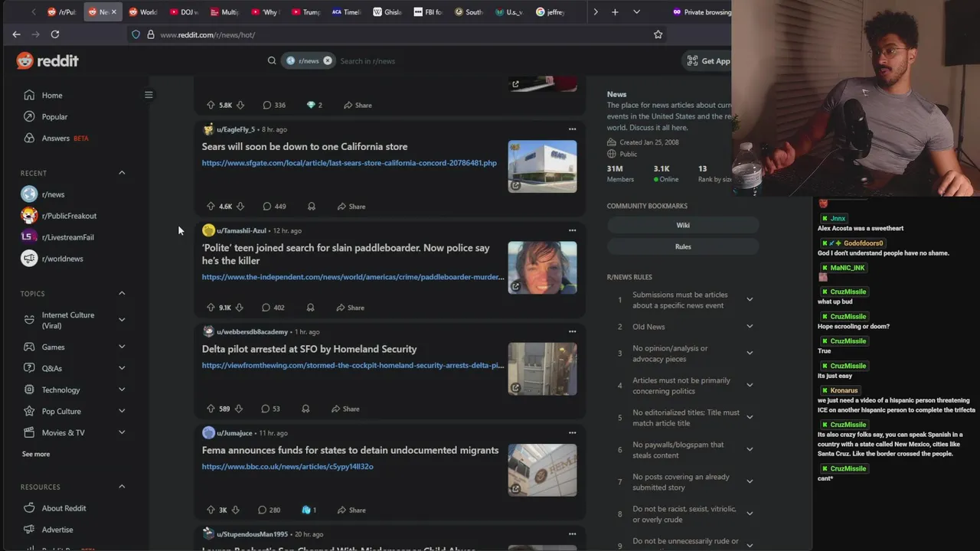The width and height of the screenshot is (980, 551).
Task: Click the Reddit logo home icon
Action: (x=47, y=61)
